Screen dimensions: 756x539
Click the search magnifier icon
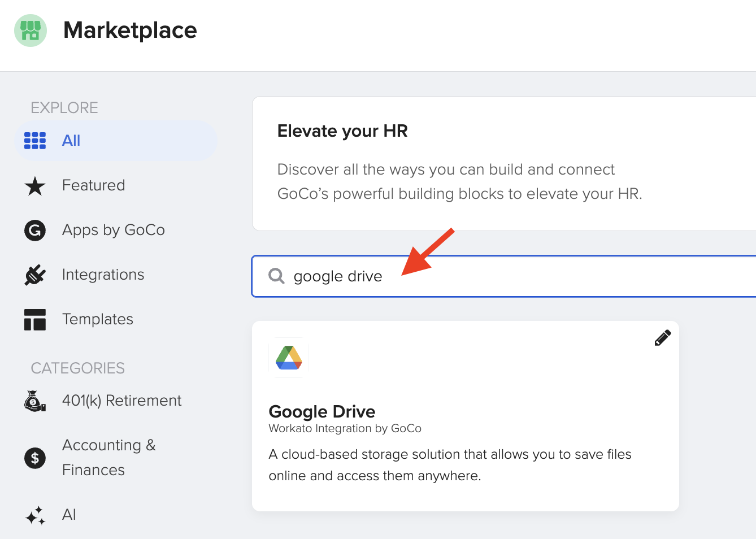276,276
